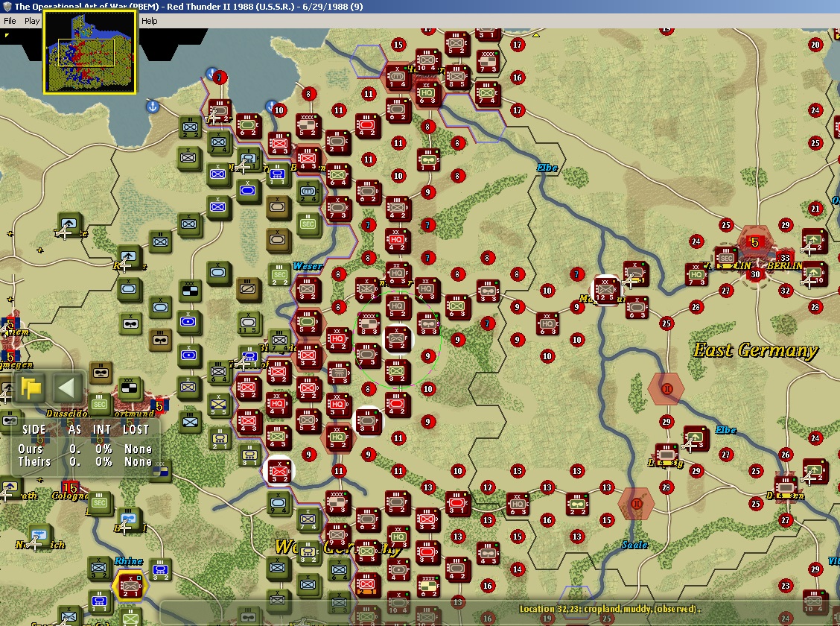
Task: Select the NATO '9 4' armored brigade
Action: tap(279, 504)
